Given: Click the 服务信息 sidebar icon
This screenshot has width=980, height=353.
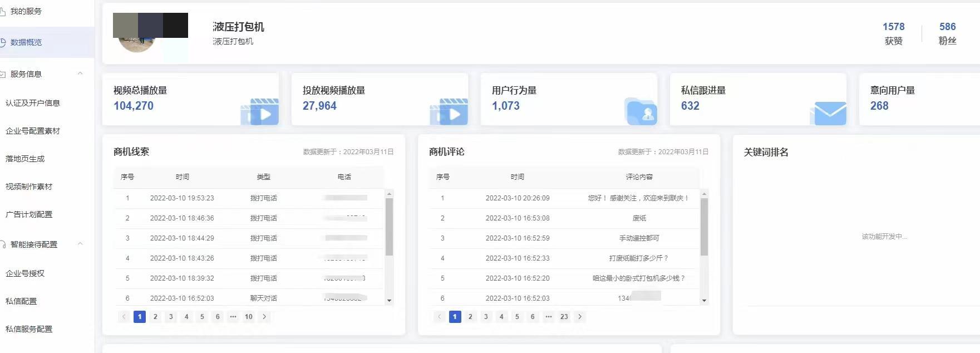Looking at the screenshot, I should 3,74.
